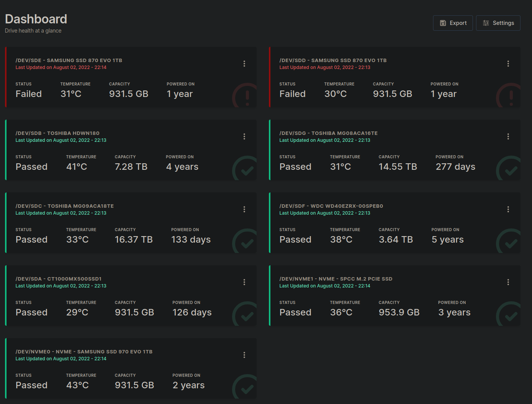Open the /DEV/SDF - WDC WD40EZRX title

[x=331, y=206]
